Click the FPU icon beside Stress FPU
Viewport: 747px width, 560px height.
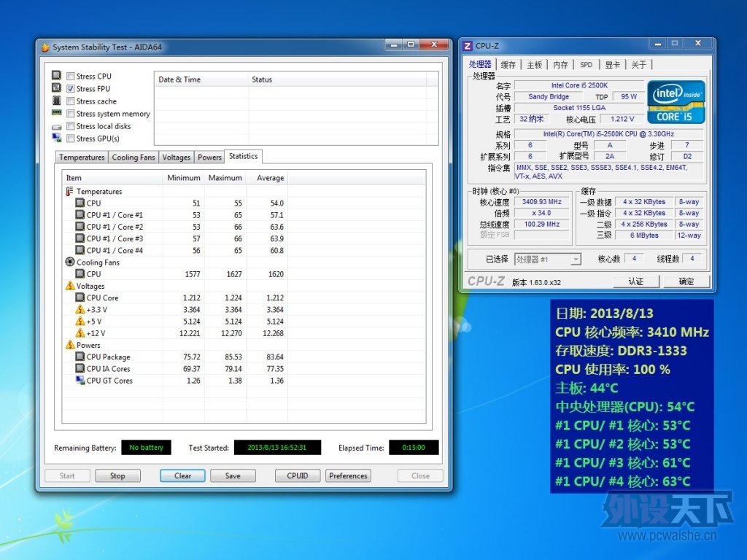[57, 87]
